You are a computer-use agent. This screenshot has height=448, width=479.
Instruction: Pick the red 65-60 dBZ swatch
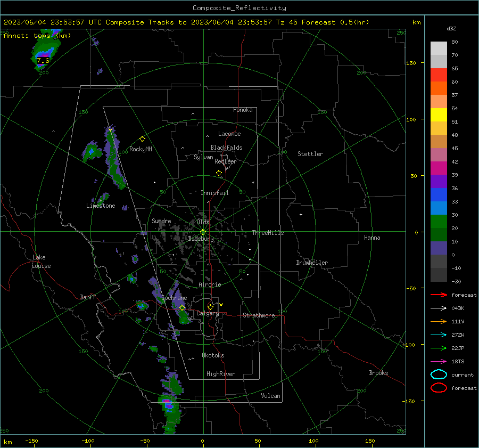pos(439,75)
